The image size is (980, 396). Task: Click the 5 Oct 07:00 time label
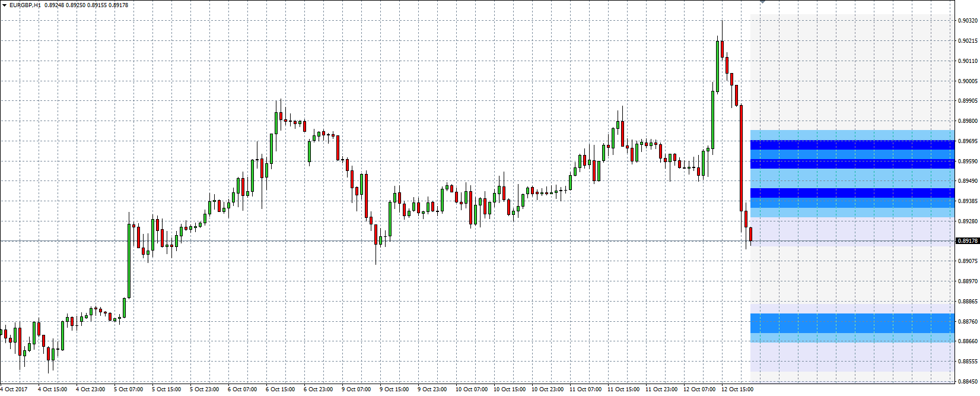coord(129,389)
